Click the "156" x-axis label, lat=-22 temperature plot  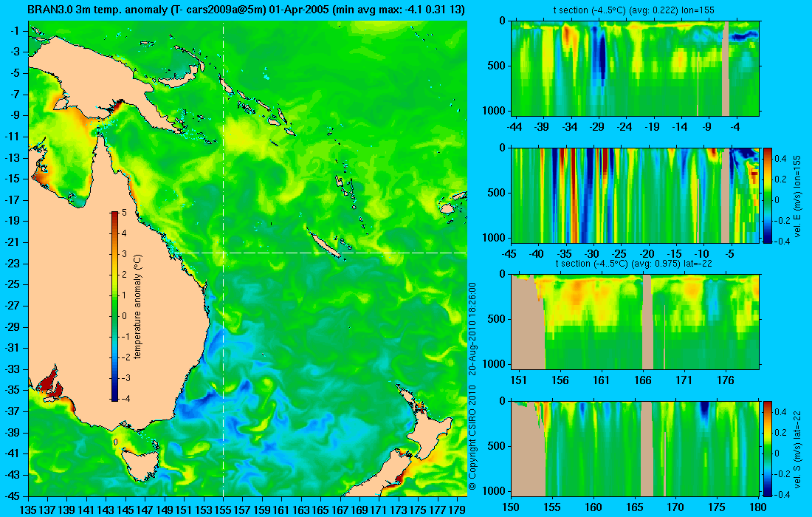pyautogui.click(x=560, y=380)
